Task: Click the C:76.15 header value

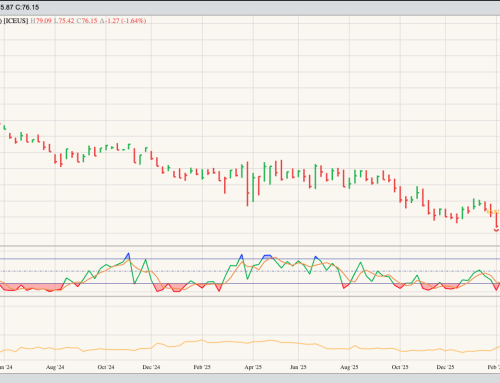Action: [27, 7]
